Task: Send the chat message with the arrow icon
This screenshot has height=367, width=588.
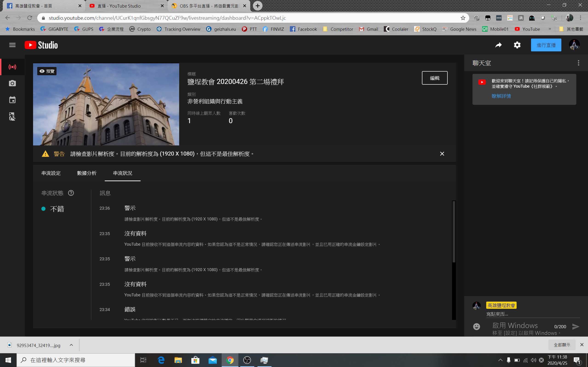Action: point(575,326)
